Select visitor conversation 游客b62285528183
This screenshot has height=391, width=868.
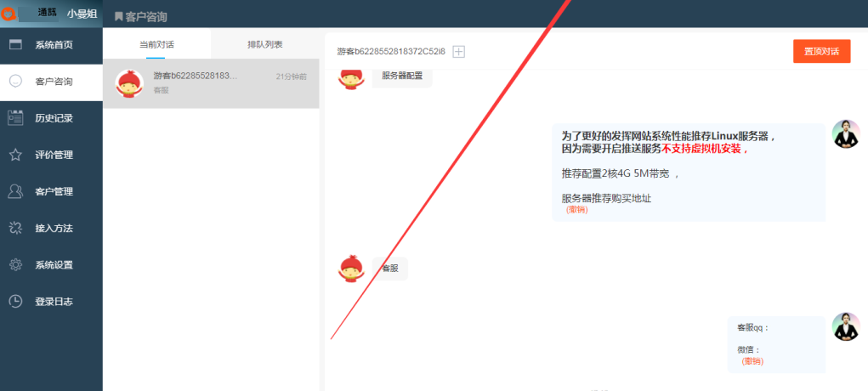coord(211,83)
